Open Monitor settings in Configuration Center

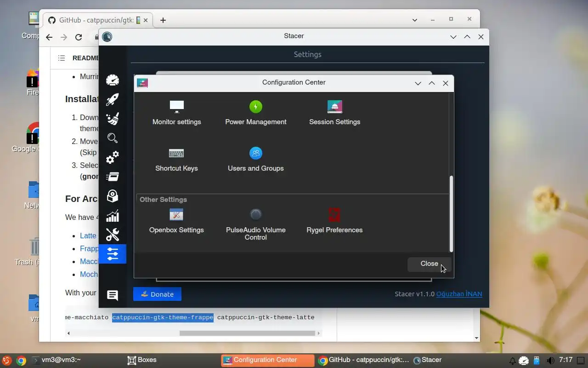pyautogui.click(x=176, y=113)
